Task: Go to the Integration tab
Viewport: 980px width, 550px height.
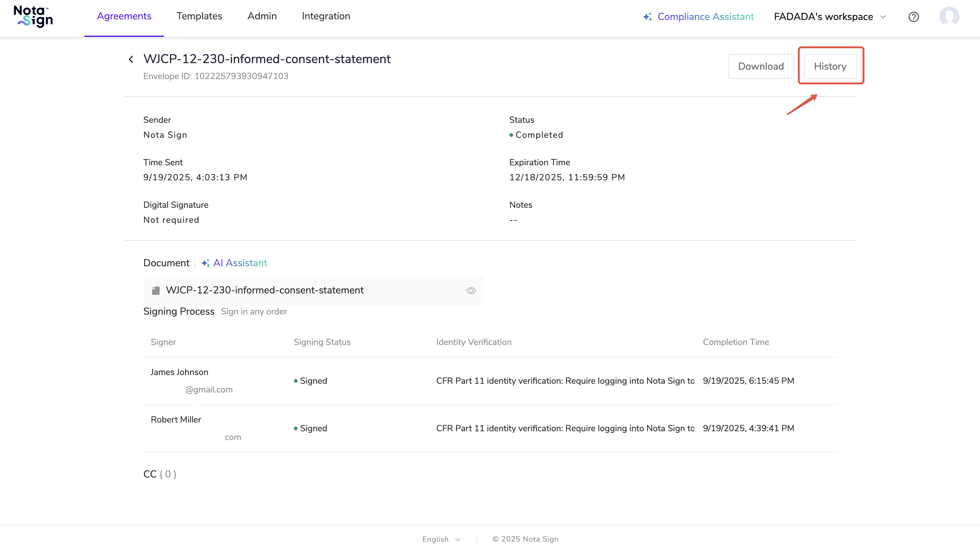Action: pos(326,16)
